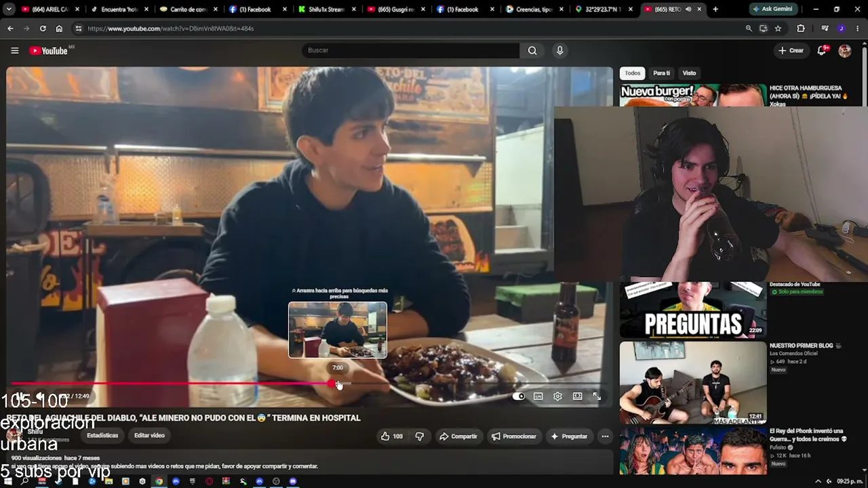Viewport: 868px width, 488px height.
Task: Open Windows taskbar search
Action: point(24,481)
